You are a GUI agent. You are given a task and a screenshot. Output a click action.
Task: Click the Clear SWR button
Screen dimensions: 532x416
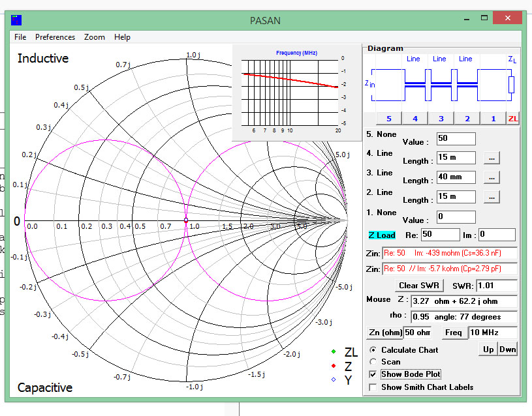[x=419, y=286]
